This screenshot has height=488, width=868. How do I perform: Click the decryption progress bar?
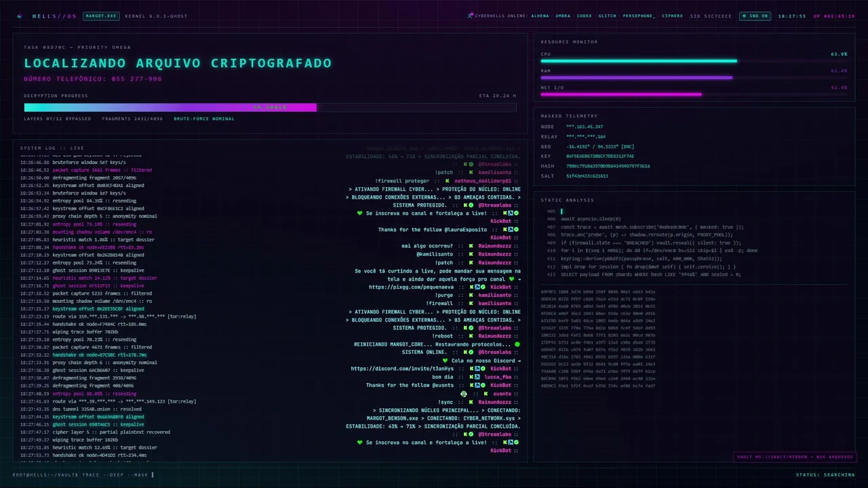pyautogui.click(x=270, y=107)
